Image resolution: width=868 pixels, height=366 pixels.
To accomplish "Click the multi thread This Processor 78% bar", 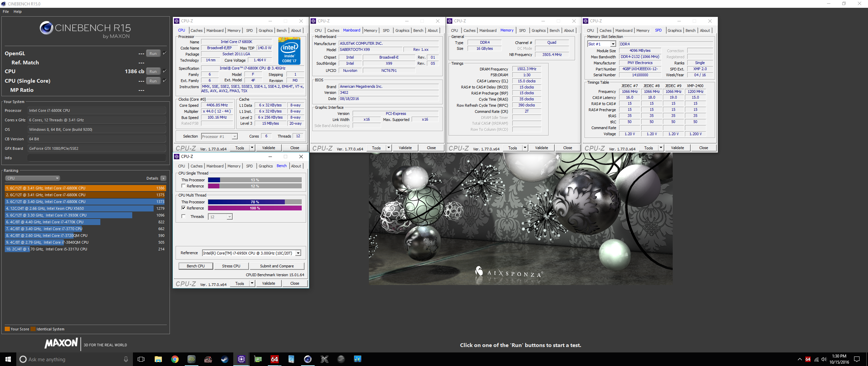I will tap(255, 202).
